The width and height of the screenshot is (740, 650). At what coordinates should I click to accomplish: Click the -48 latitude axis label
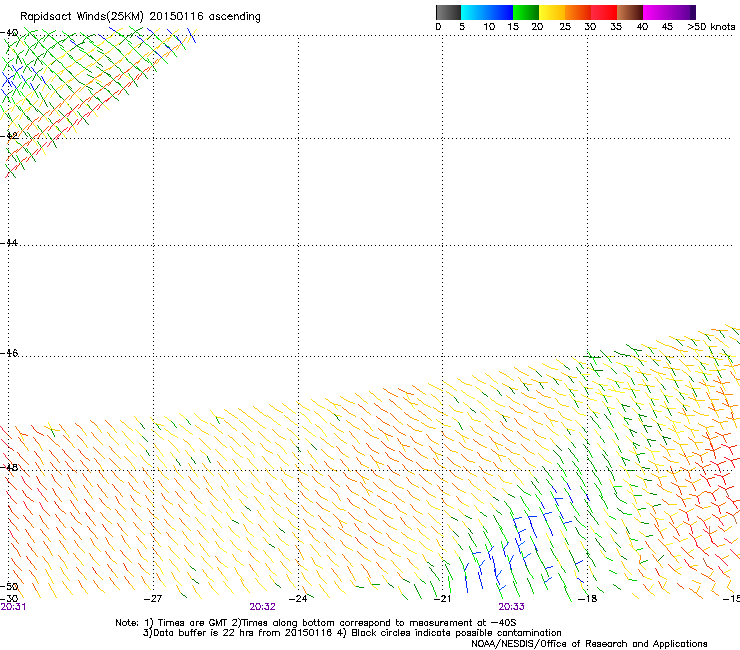click(x=9, y=467)
